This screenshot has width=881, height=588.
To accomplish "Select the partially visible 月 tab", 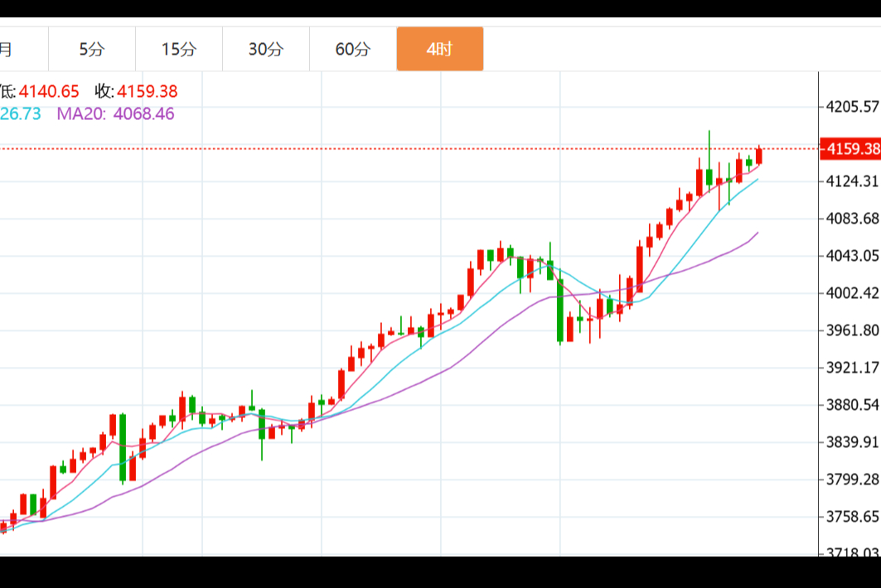I will 7,49.
